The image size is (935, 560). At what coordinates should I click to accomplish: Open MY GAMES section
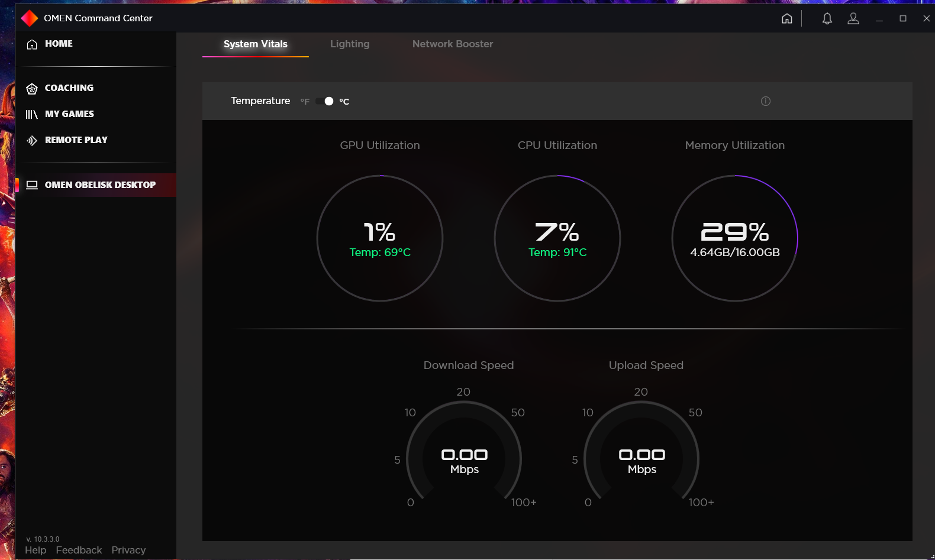pos(69,114)
